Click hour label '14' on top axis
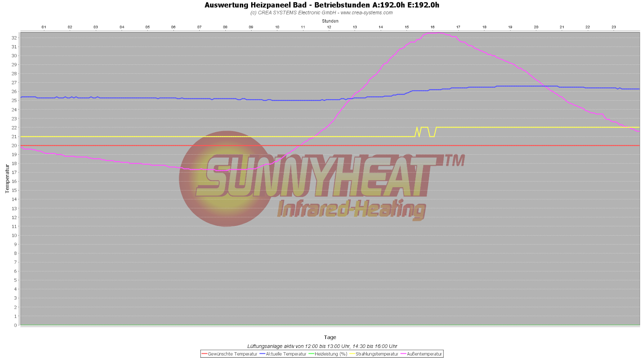The height and width of the screenshot is (358, 644). coord(381,27)
